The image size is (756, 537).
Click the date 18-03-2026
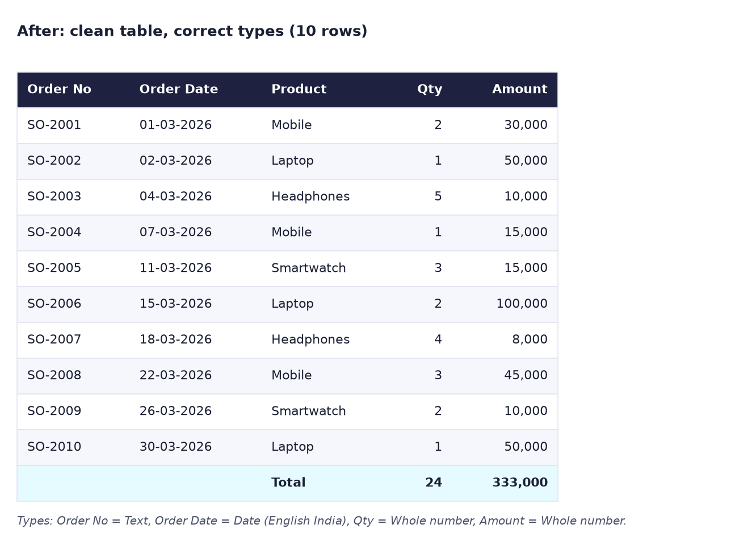175,340
